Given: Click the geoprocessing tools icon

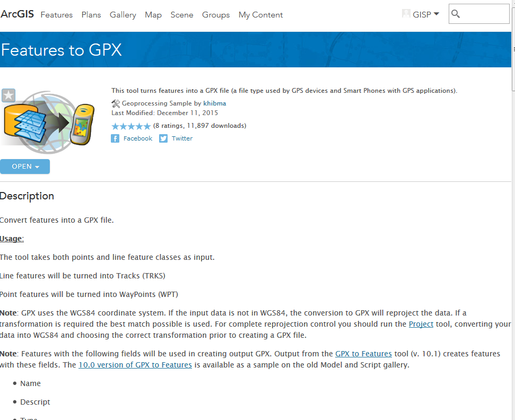Looking at the screenshot, I should click(116, 104).
